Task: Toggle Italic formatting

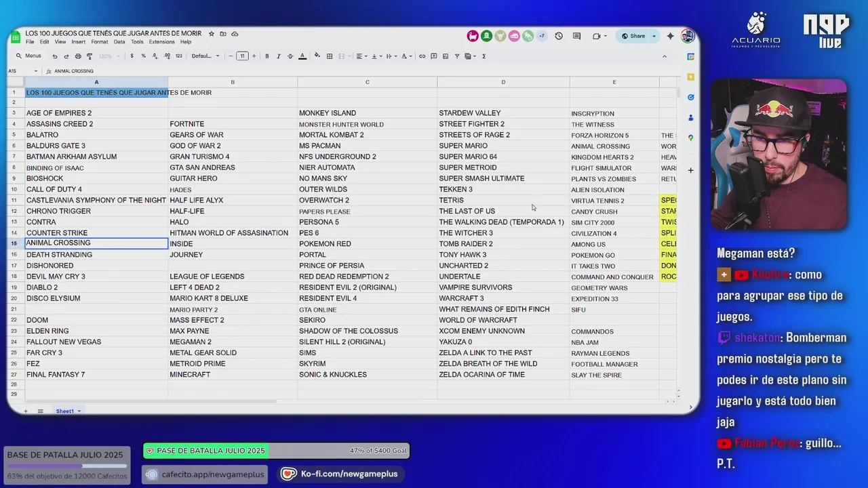Action: pos(279,56)
